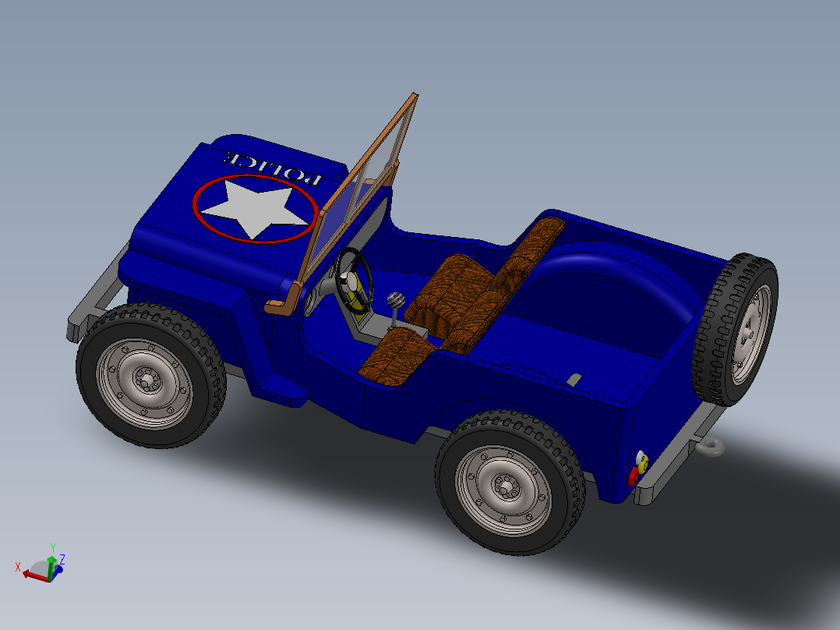Select the spare tire on the rear
Viewport: 840px width, 630px height.
[x=735, y=329]
